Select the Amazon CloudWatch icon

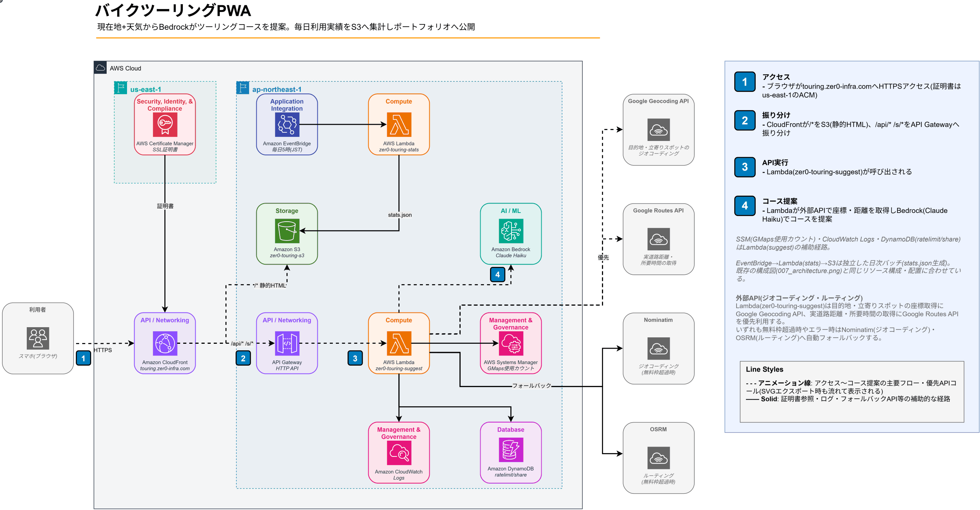(399, 453)
